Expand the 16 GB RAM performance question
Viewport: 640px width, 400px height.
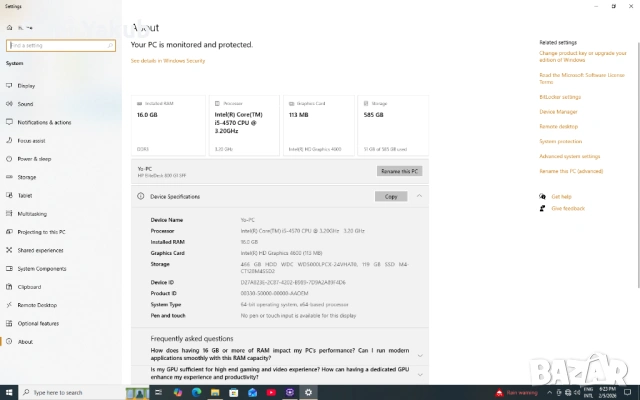point(420,356)
